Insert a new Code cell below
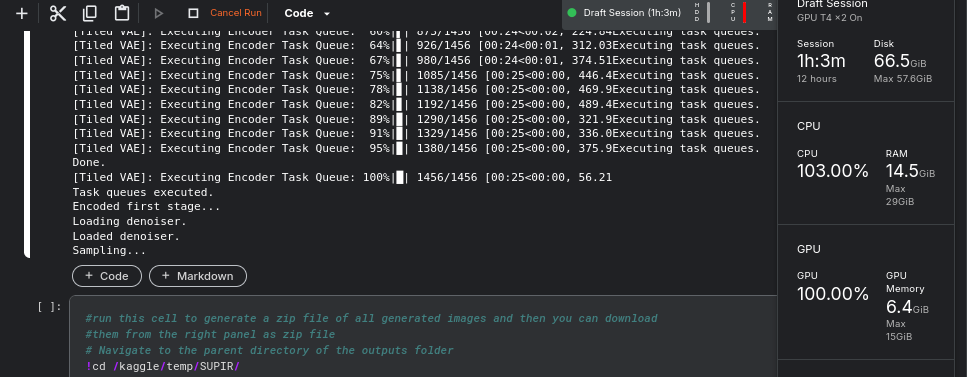This screenshot has width=967, height=377. (x=107, y=276)
